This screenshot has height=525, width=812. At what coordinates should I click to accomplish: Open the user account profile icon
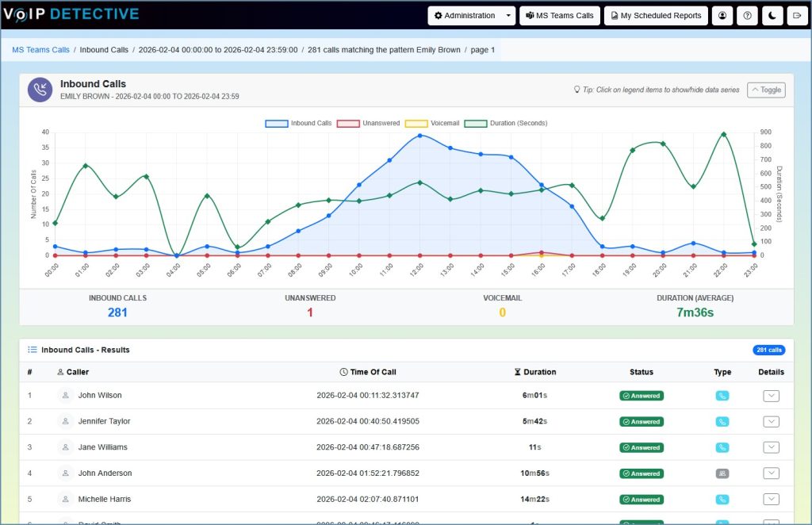pyautogui.click(x=722, y=15)
